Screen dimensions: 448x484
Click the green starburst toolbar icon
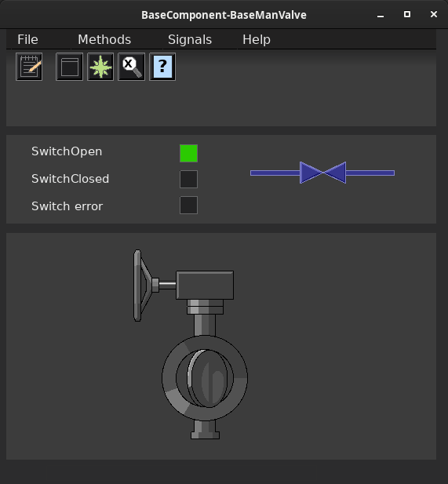click(x=100, y=67)
